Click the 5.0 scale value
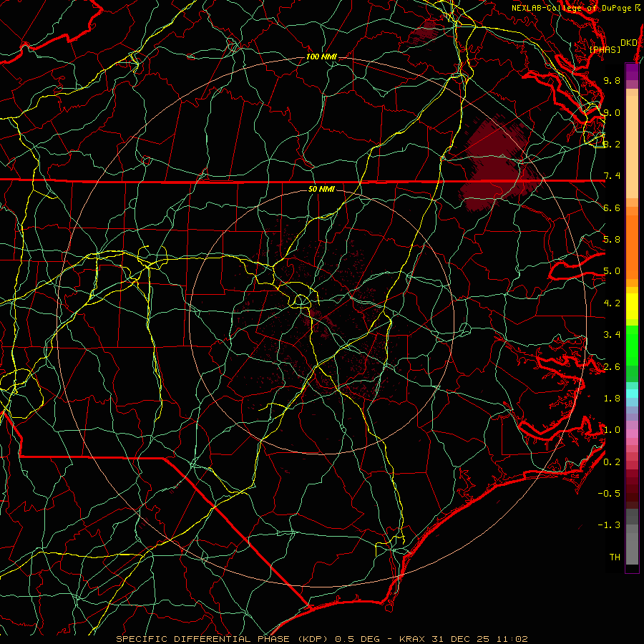644x644 pixels. coord(612,271)
